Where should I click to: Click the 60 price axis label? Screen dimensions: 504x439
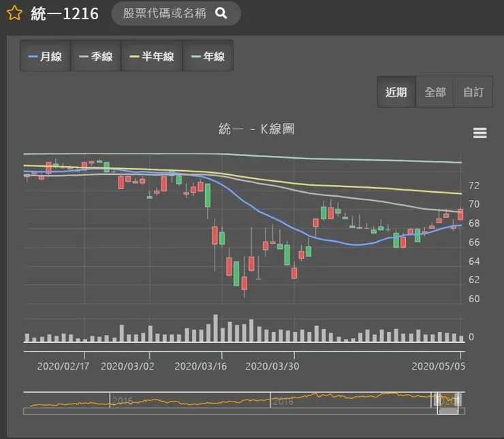pos(474,299)
